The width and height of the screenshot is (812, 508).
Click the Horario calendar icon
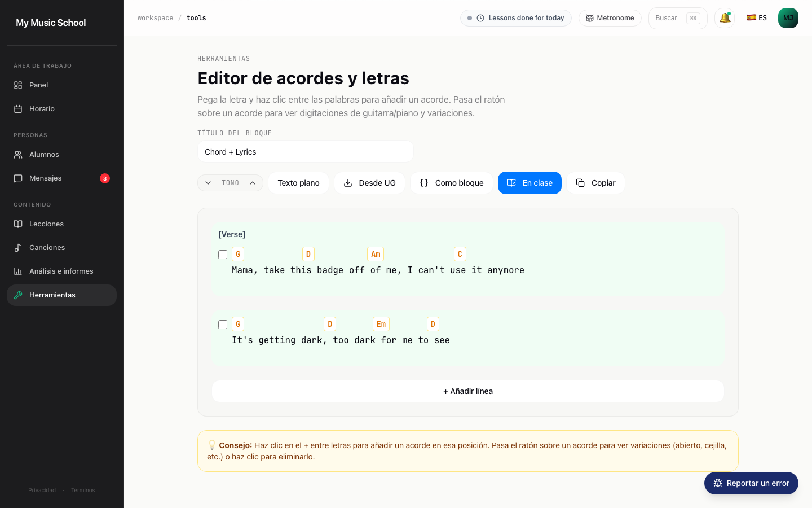[18, 109]
